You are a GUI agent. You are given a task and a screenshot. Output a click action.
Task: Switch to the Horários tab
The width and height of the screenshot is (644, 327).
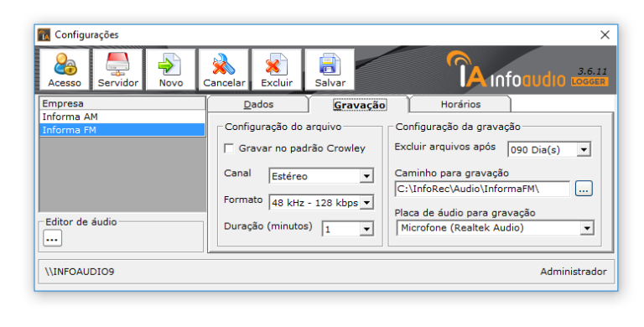coord(460,104)
